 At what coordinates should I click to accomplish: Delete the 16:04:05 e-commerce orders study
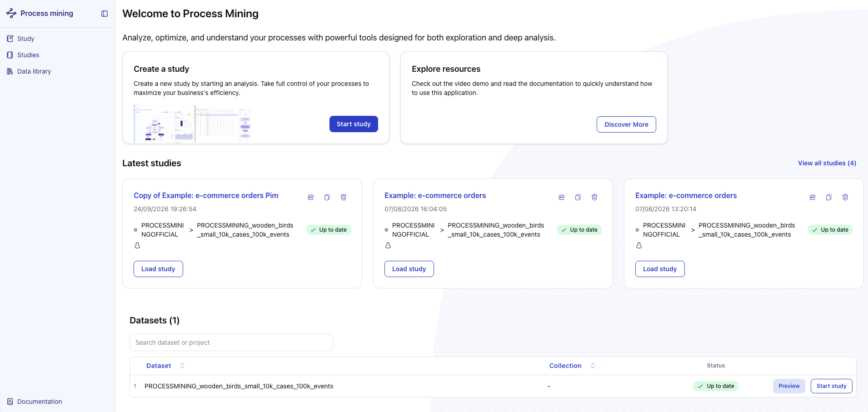tap(594, 197)
